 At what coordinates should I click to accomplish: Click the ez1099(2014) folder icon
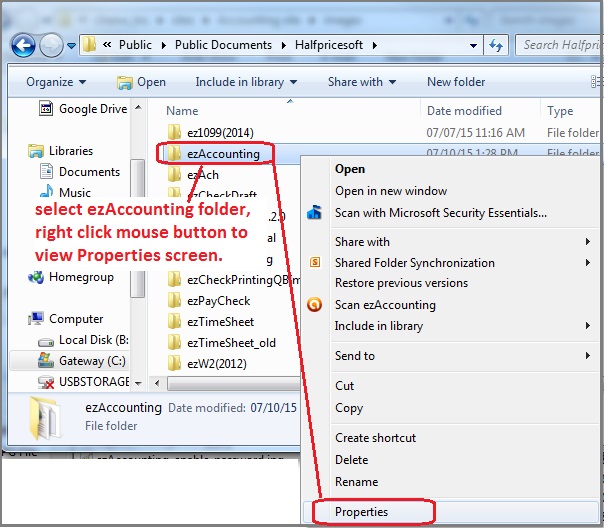174,132
